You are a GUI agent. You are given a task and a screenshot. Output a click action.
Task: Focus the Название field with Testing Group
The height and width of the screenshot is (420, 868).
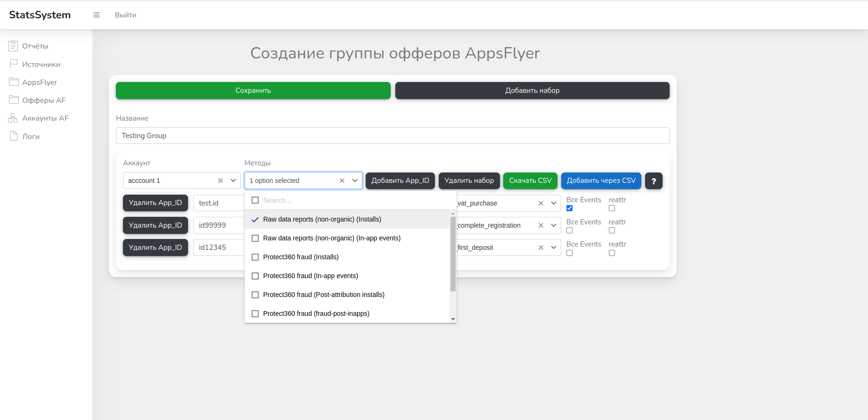(x=393, y=136)
